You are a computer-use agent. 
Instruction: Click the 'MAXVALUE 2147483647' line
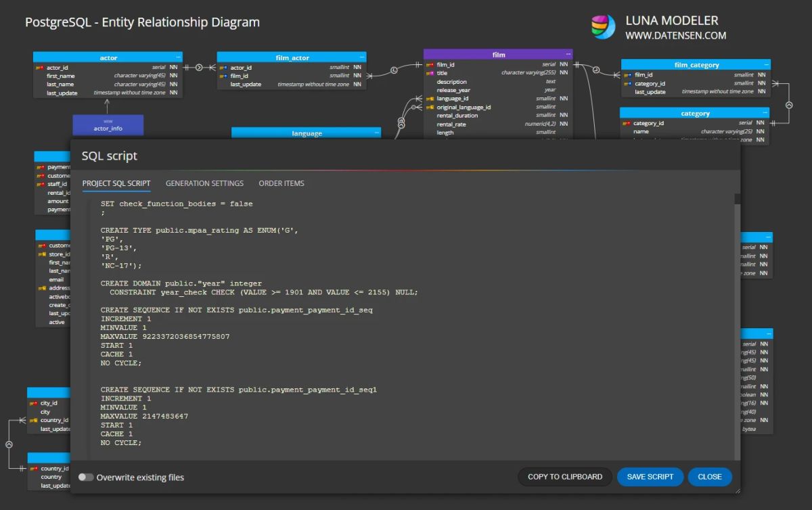coord(145,416)
